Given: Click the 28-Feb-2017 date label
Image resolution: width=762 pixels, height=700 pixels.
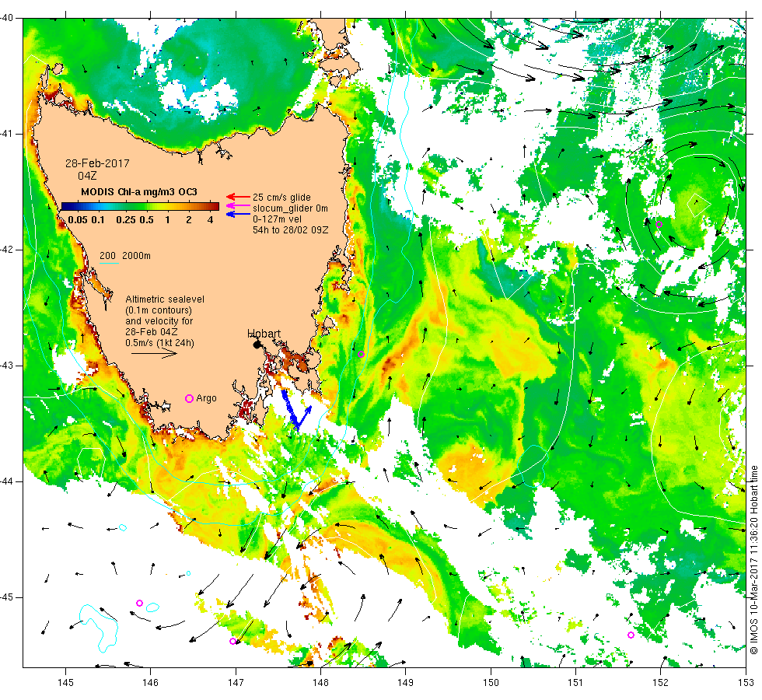Looking at the screenshot, I should (98, 163).
